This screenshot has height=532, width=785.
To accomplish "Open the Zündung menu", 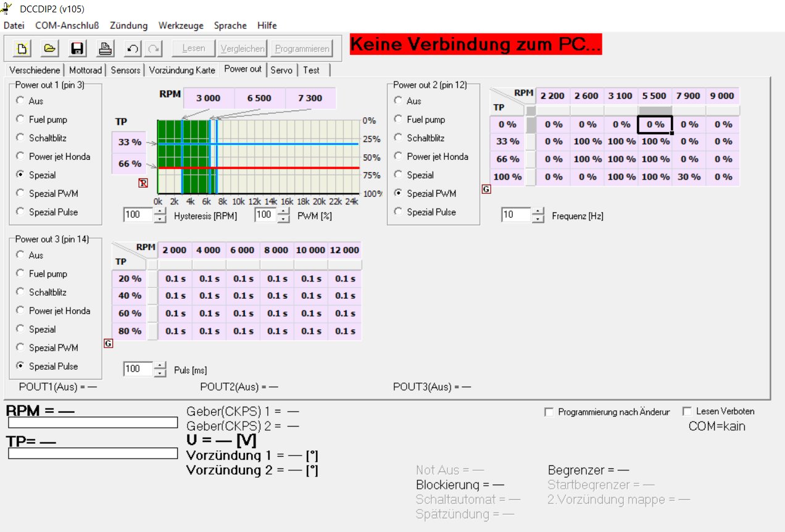I will pos(128,25).
